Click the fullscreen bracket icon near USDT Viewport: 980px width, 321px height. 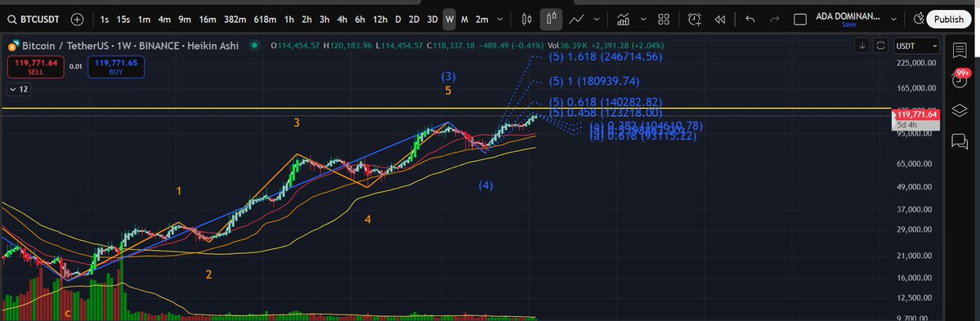tap(880, 46)
